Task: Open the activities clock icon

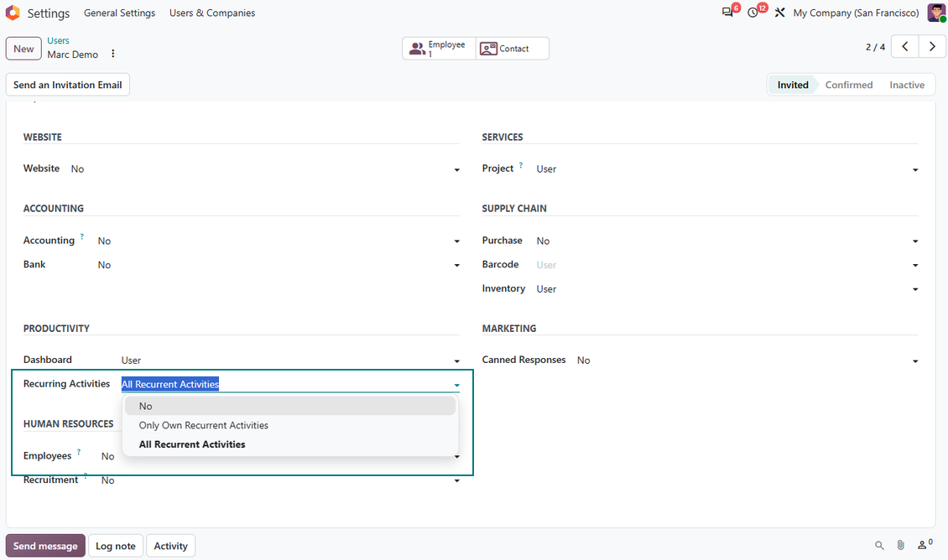Action: (753, 12)
